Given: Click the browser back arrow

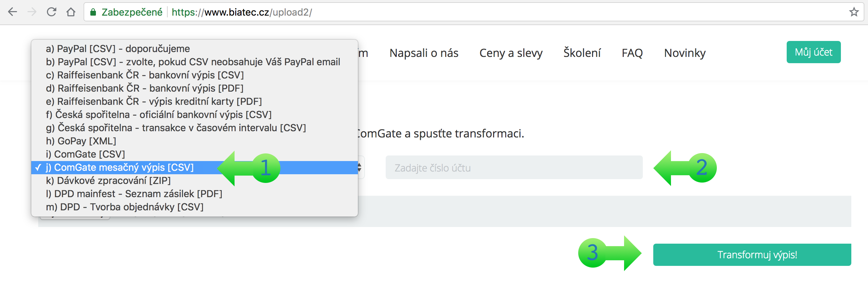Looking at the screenshot, I should click(x=13, y=12).
